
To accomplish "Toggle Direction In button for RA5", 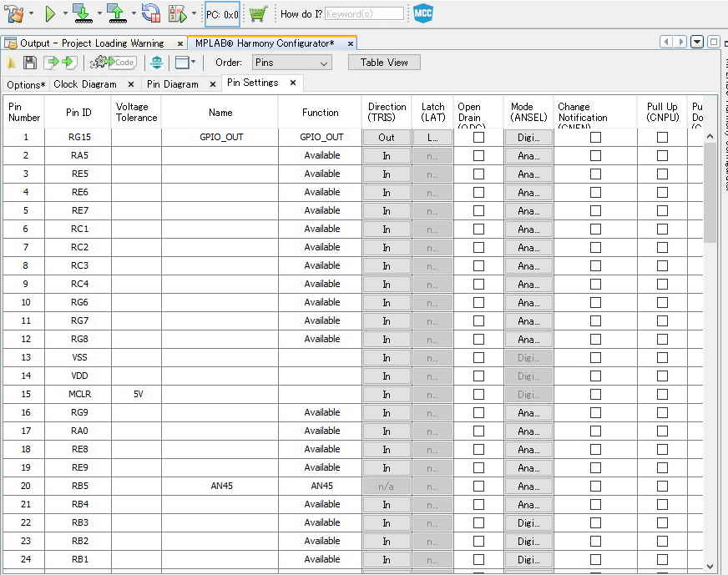I will point(387,156).
